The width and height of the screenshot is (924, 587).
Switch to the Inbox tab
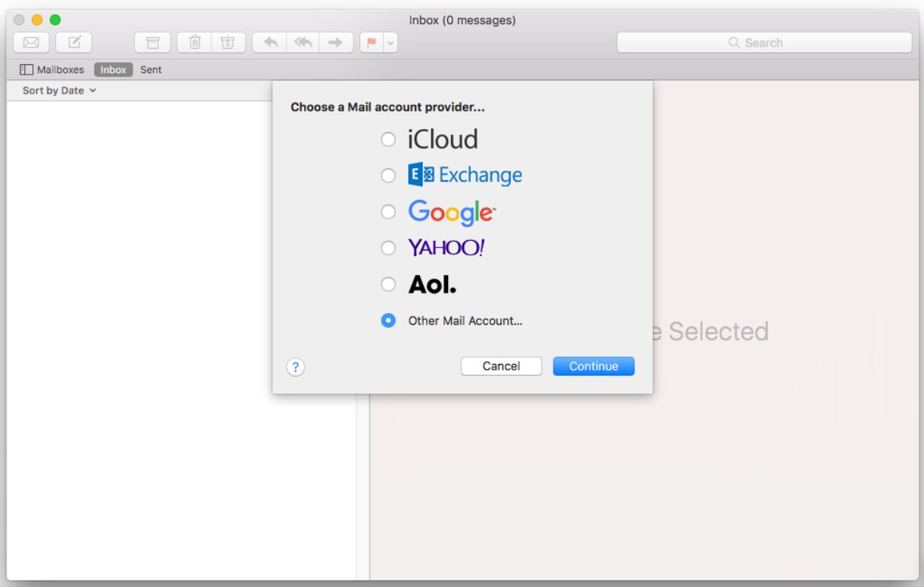coord(113,70)
